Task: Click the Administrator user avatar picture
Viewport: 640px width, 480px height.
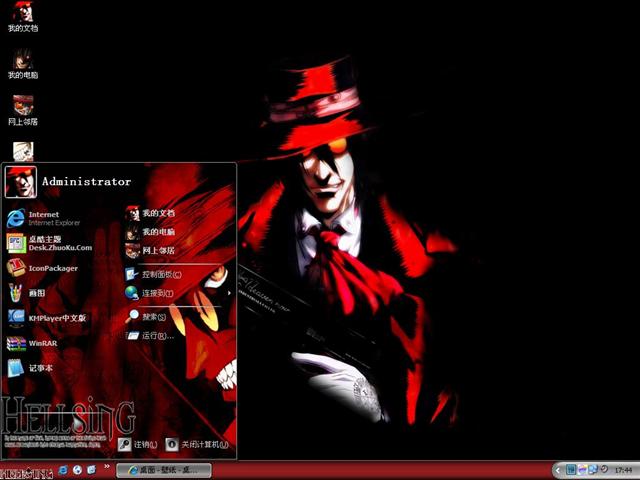Action: pyautogui.click(x=20, y=182)
